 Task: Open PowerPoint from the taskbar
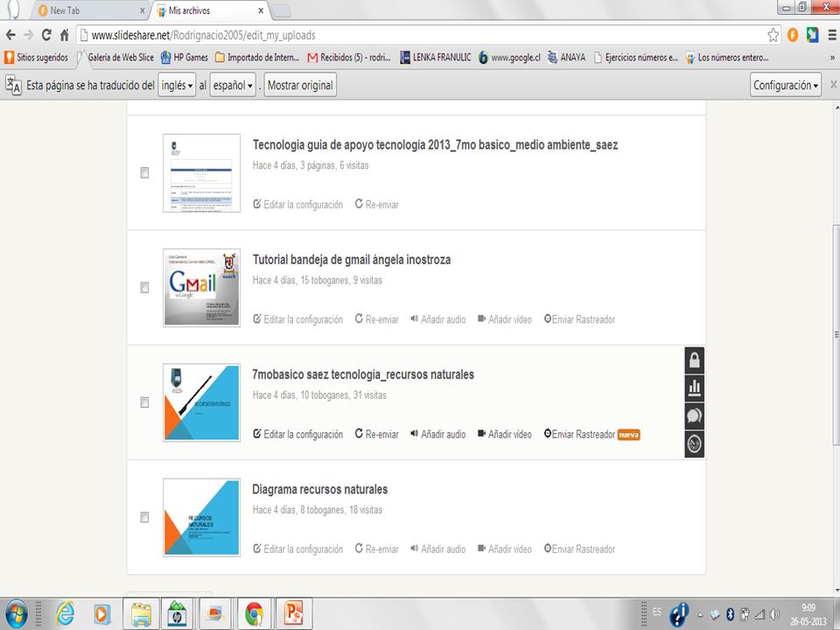pyautogui.click(x=294, y=614)
